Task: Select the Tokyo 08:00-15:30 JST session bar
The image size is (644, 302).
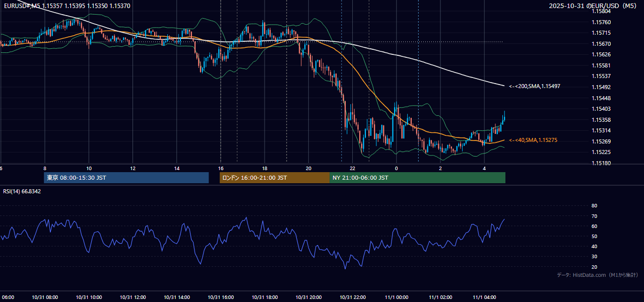Action: tap(126, 178)
